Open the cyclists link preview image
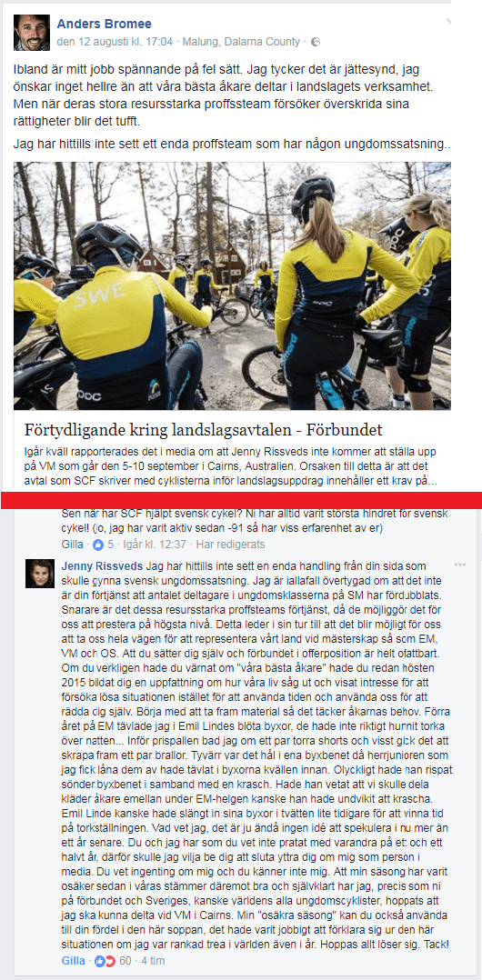This screenshot has height=980, width=482. 232,286
